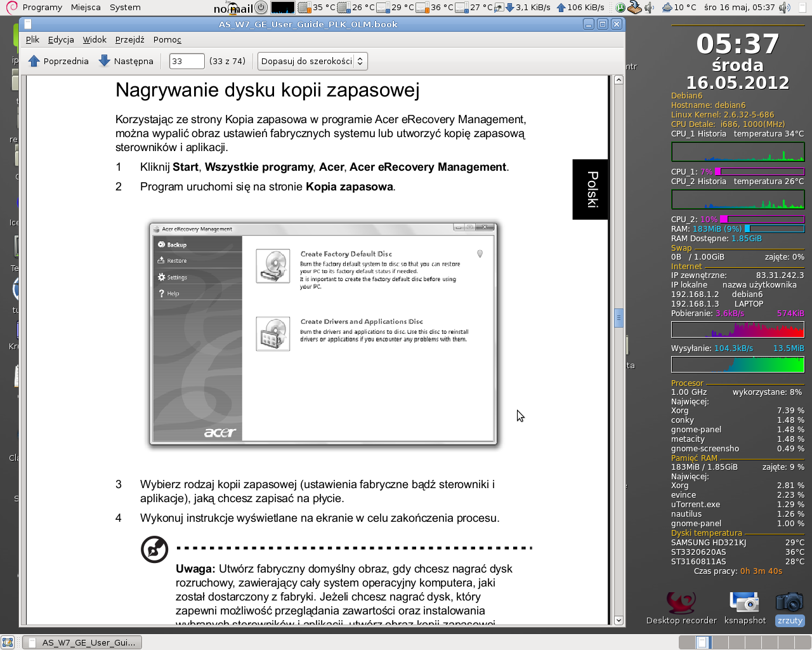Launch the Desktop recorder desktop icon
This screenshot has width=812, height=650.
click(x=681, y=608)
